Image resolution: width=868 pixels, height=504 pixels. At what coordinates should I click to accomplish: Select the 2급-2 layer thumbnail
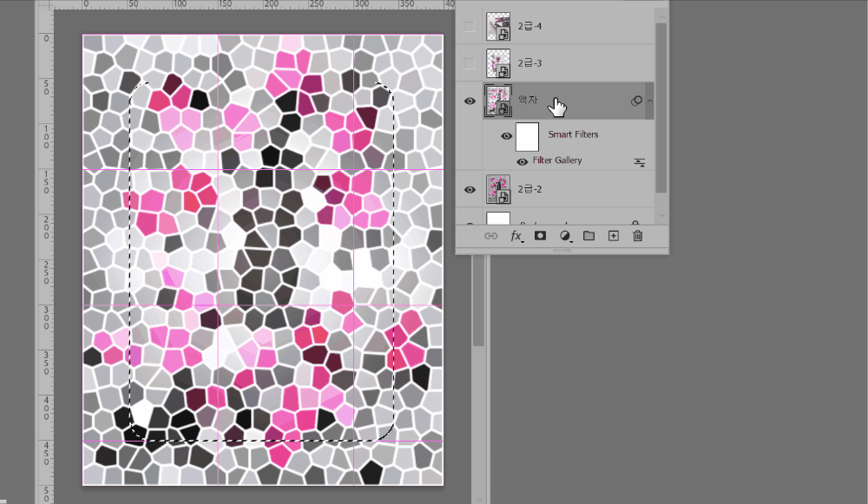[498, 189]
